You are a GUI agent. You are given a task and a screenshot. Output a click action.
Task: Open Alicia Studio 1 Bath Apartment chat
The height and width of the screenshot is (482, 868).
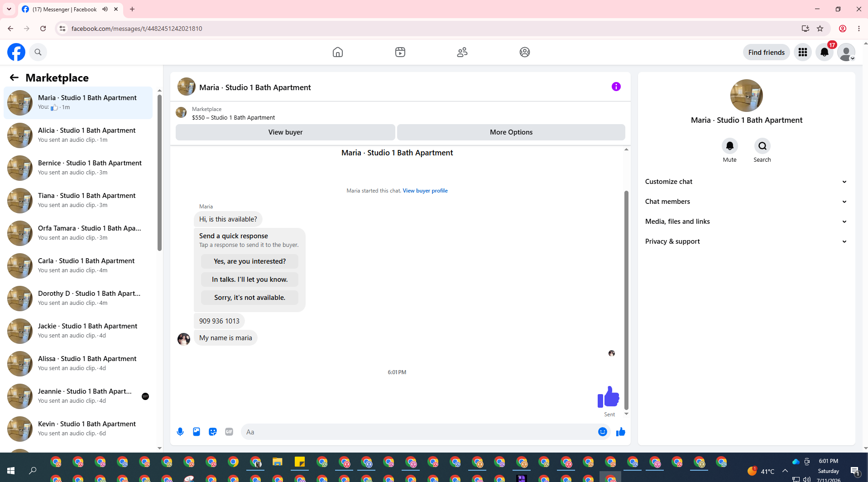point(78,135)
